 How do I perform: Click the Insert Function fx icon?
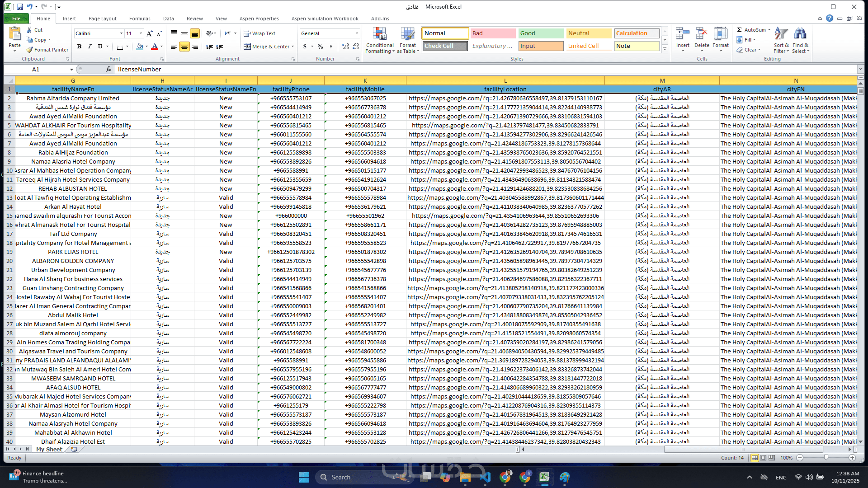coord(108,69)
